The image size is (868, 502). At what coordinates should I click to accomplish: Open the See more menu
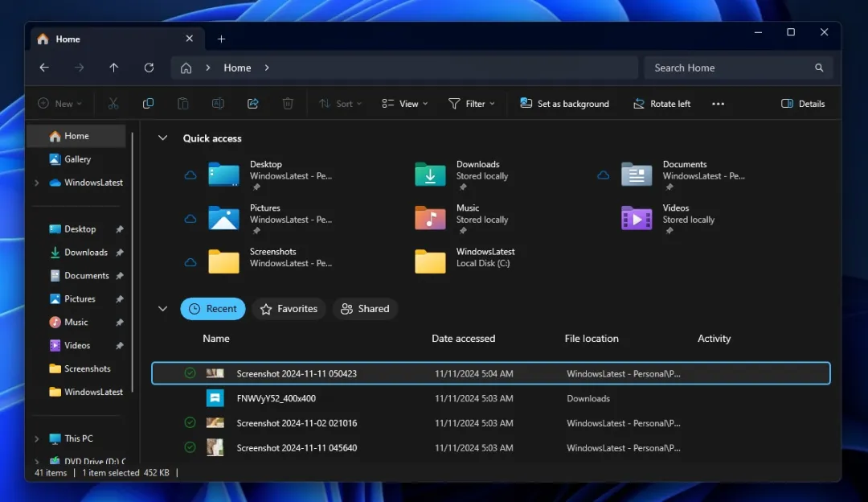[718, 103]
